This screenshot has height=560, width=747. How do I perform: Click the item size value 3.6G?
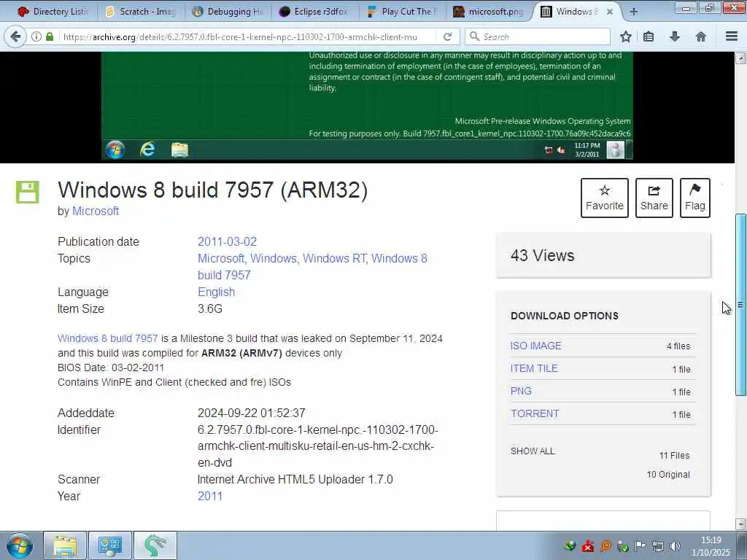click(x=210, y=308)
